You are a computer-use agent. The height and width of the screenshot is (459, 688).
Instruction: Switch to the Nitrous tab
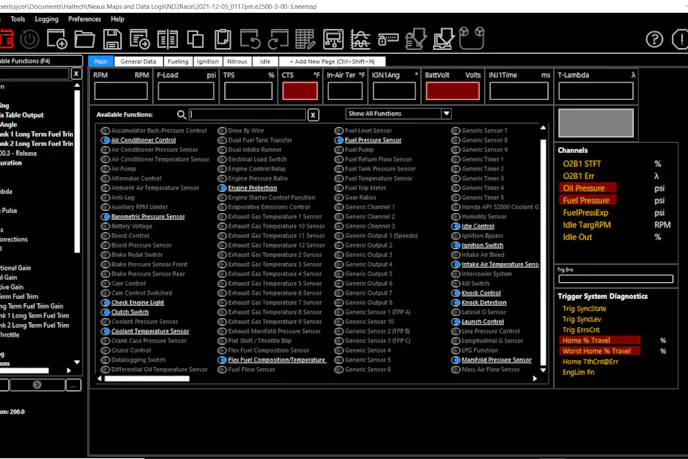(x=237, y=61)
